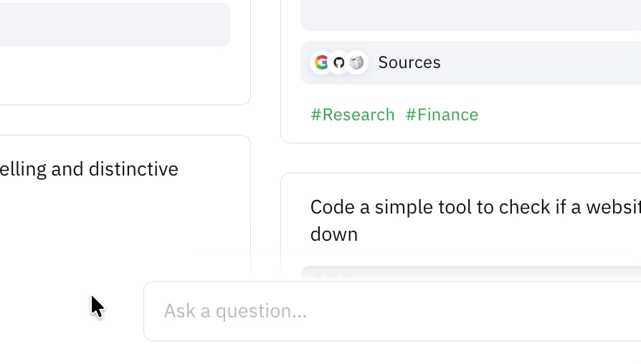Click the grey preview box in top-left card
641x364 pixels.
coord(115,24)
